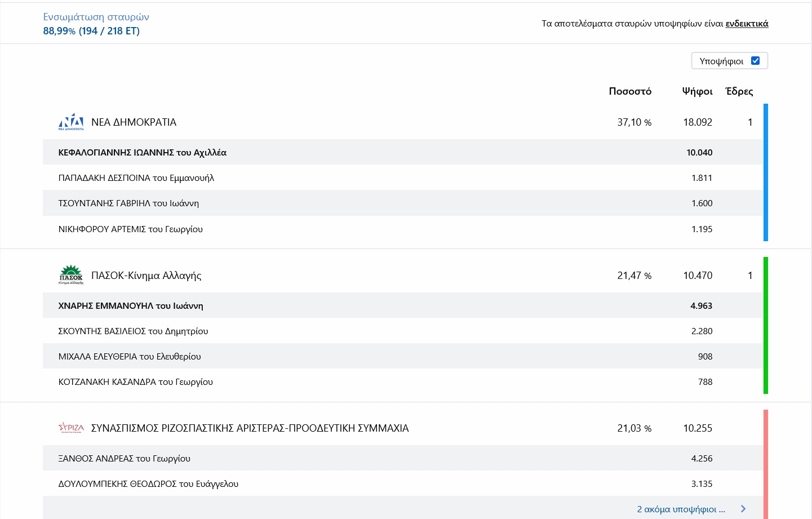Click the Νέα Δημοκρατία party logo
Image resolution: width=812 pixels, height=519 pixels.
(x=71, y=122)
